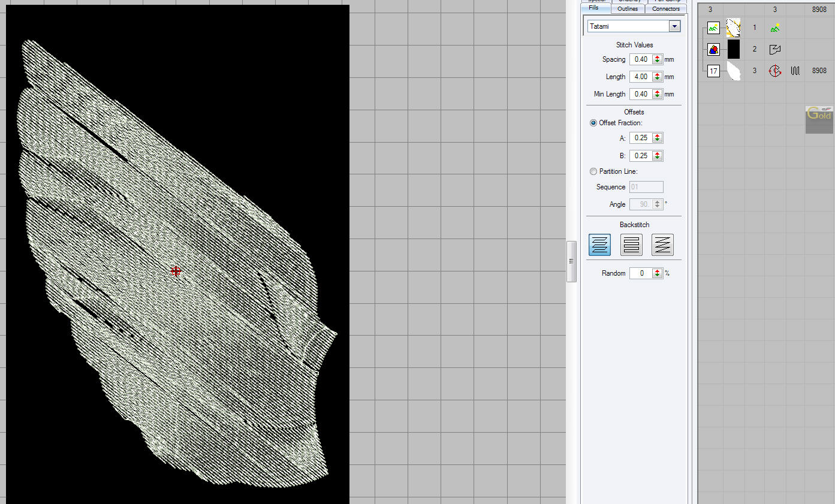Pick the zigzag backstitch style button

tap(662, 245)
